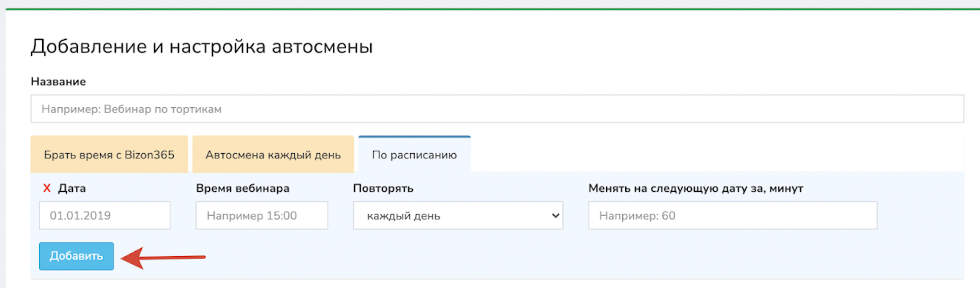Click the 'Повторять' label
Image resolution: width=980 pixels, height=288 pixels.
[x=383, y=188]
